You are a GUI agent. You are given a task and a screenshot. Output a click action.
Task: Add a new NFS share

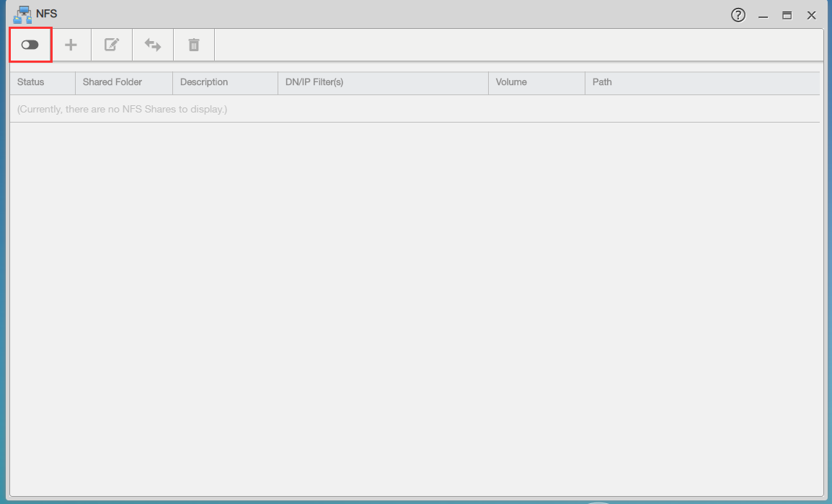click(x=71, y=45)
